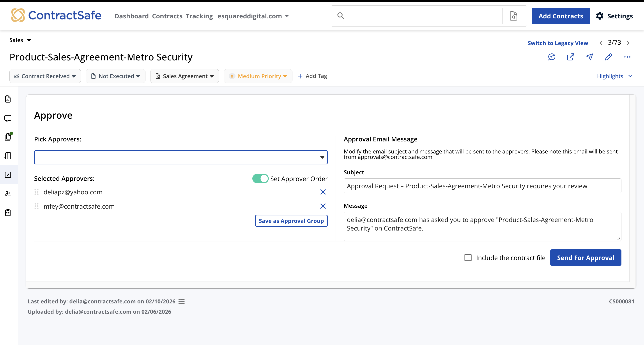Click the Settings label

[620, 16]
